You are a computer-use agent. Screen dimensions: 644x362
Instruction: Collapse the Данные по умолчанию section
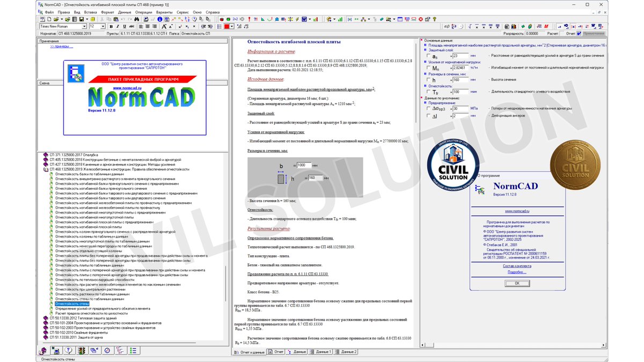[421, 98]
